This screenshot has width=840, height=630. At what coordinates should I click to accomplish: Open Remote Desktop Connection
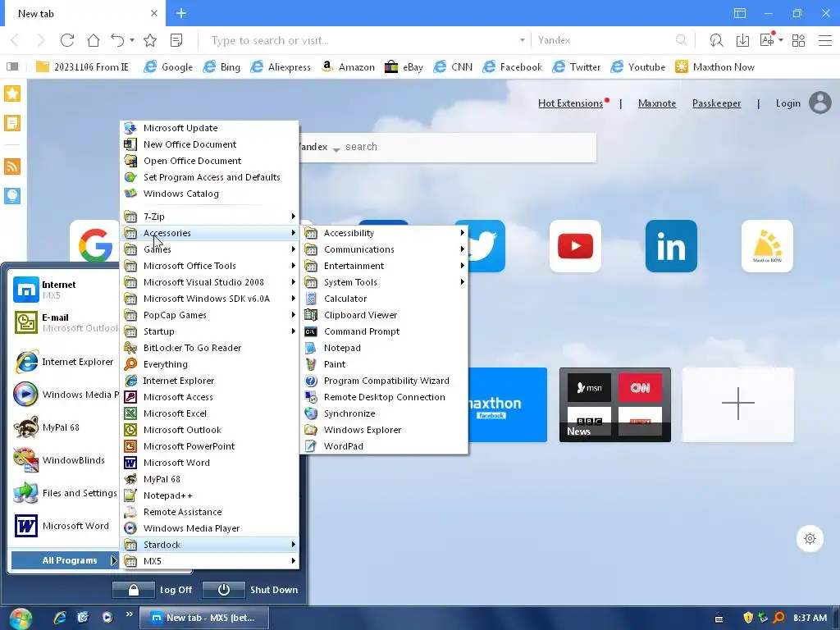coord(384,397)
